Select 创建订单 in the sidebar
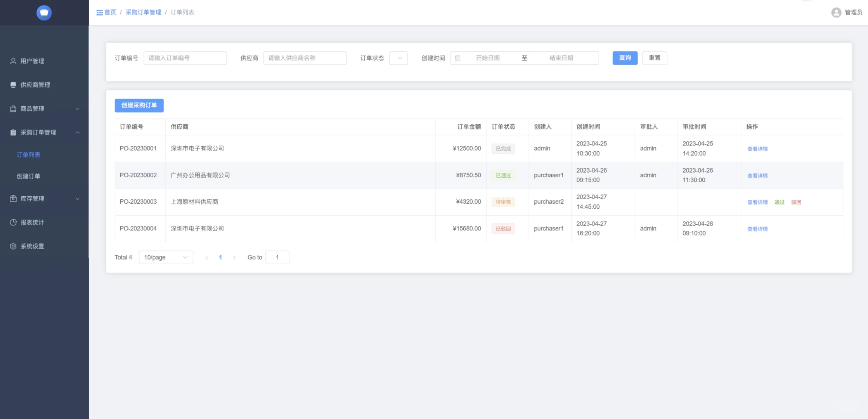This screenshot has height=419, width=868. click(28, 176)
